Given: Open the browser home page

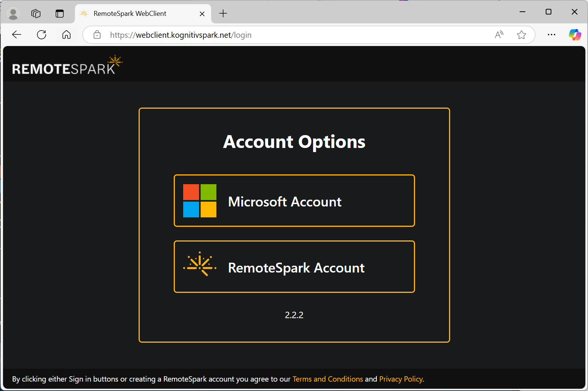Looking at the screenshot, I should pyautogui.click(x=66, y=35).
